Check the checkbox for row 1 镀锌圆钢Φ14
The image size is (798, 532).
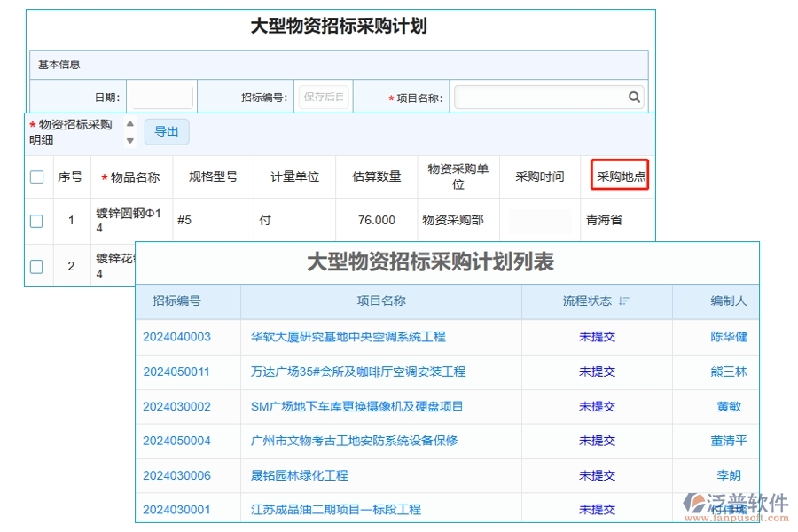click(36, 220)
